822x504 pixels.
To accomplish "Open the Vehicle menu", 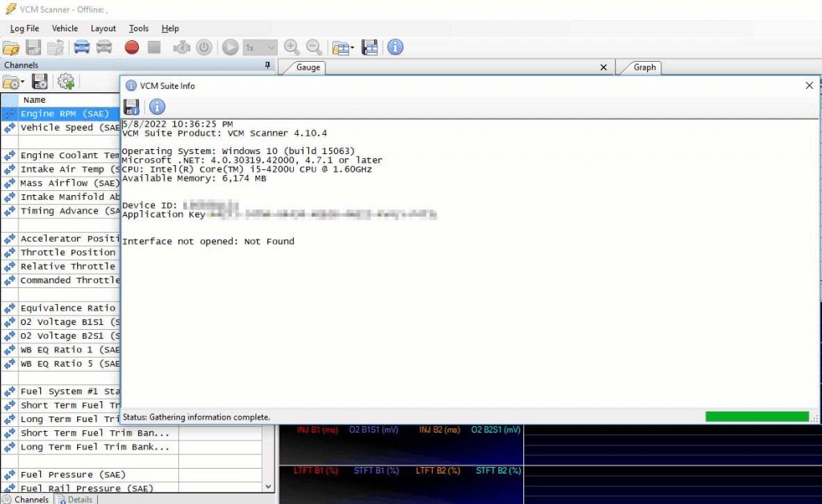I will pyautogui.click(x=64, y=28).
